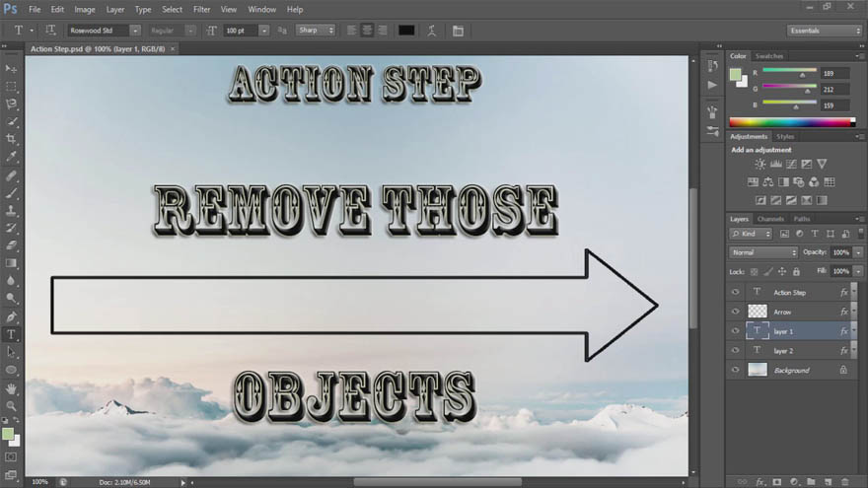Hide layer 2 visibility eye
The width and height of the screenshot is (868, 488).
tap(735, 350)
